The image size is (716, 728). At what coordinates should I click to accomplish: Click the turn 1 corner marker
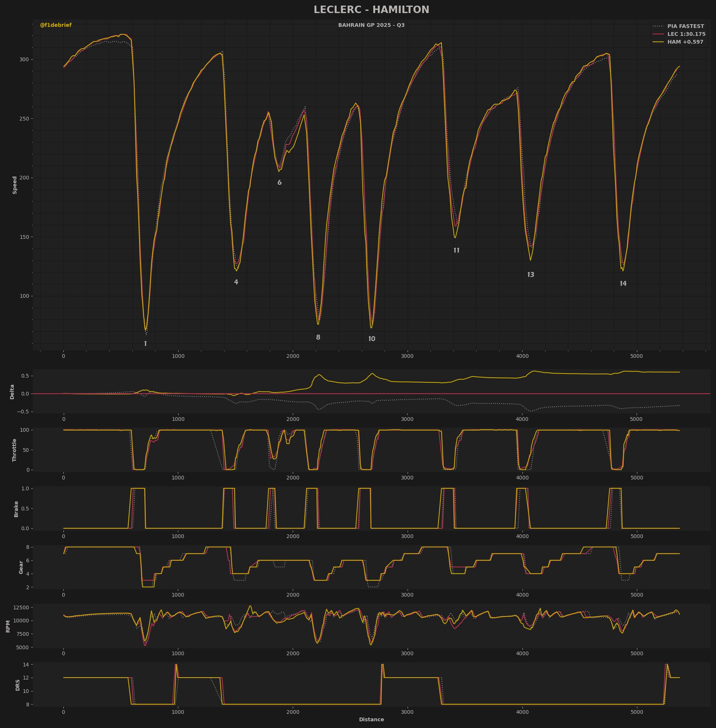coord(145,344)
